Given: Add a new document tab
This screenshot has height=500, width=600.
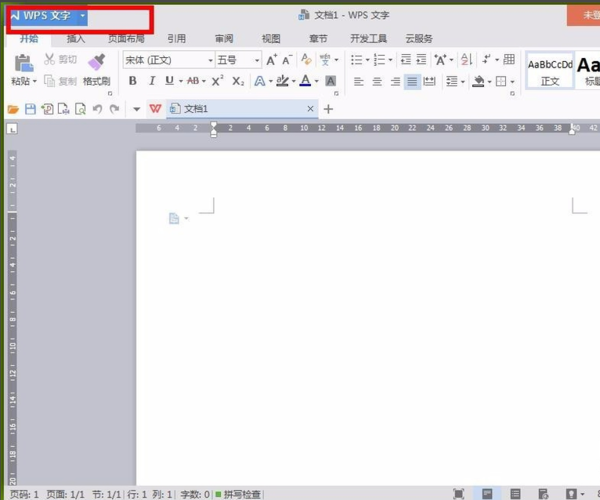Looking at the screenshot, I should [x=328, y=109].
